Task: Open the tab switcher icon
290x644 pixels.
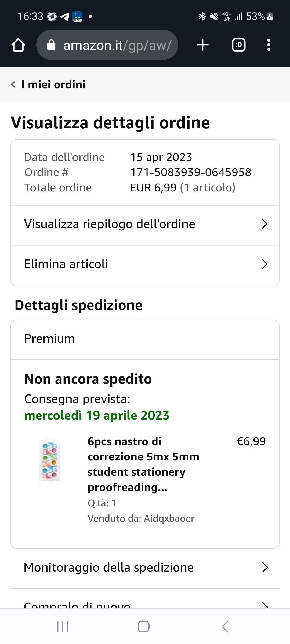Action: (x=238, y=45)
